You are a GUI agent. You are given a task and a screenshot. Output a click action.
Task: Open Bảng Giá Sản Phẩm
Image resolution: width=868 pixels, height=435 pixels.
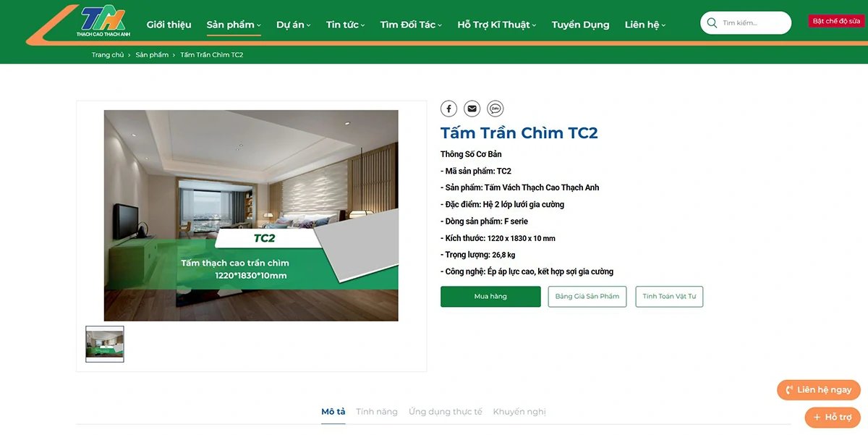[x=587, y=297]
